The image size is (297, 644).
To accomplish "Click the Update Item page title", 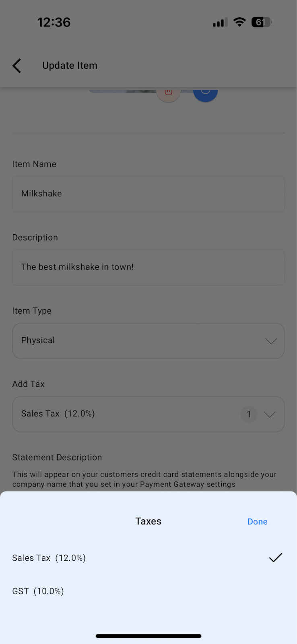I will click(x=70, y=66).
